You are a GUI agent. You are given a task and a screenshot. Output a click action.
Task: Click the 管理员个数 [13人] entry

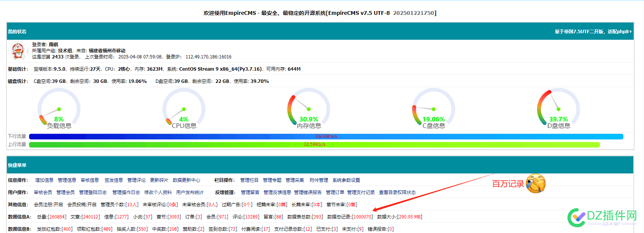(x=119, y=205)
